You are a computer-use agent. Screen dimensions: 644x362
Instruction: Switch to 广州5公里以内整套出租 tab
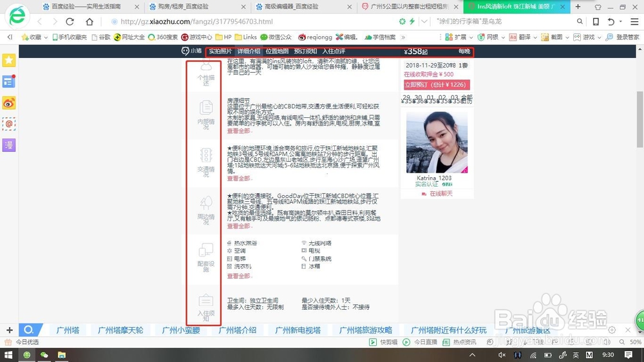tap(410, 6)
